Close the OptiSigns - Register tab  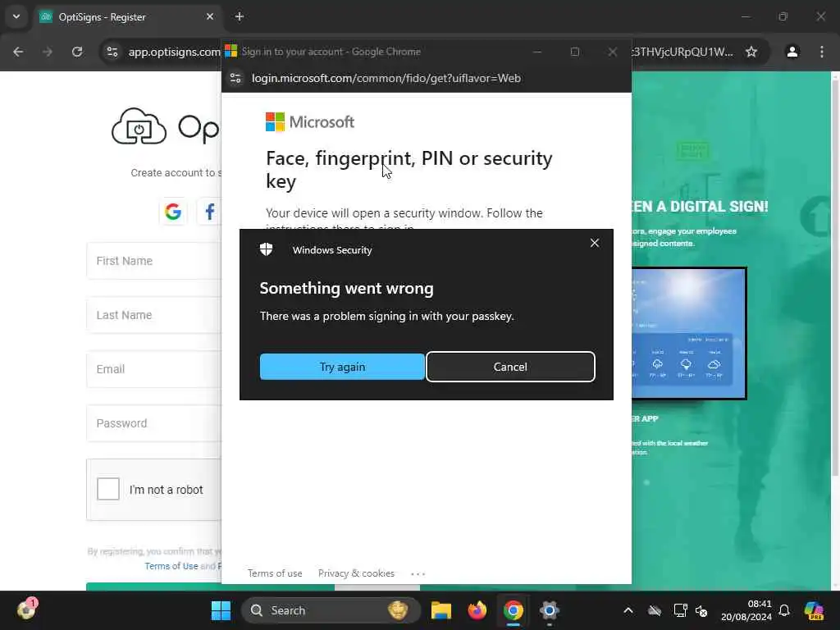(x=209, y=17)
